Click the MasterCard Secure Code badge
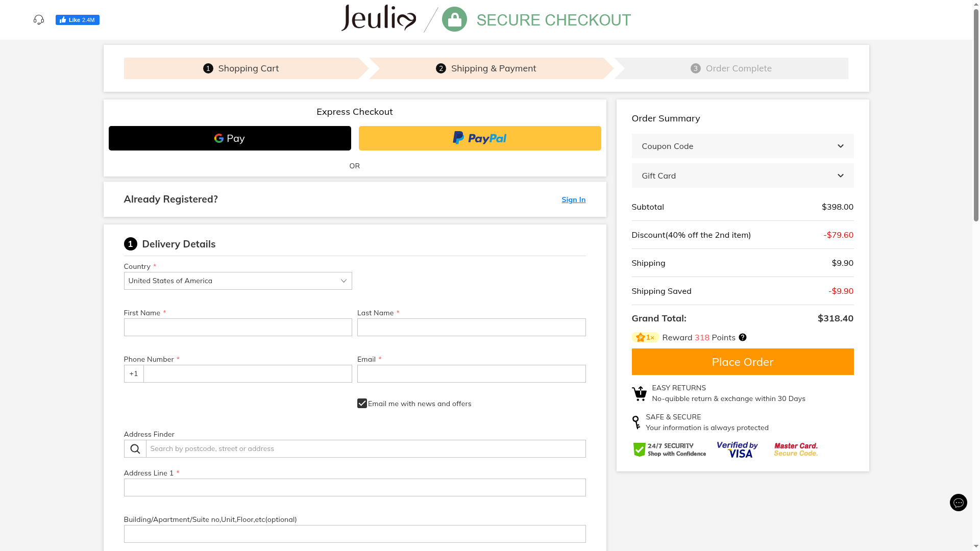 pos(795,450)
